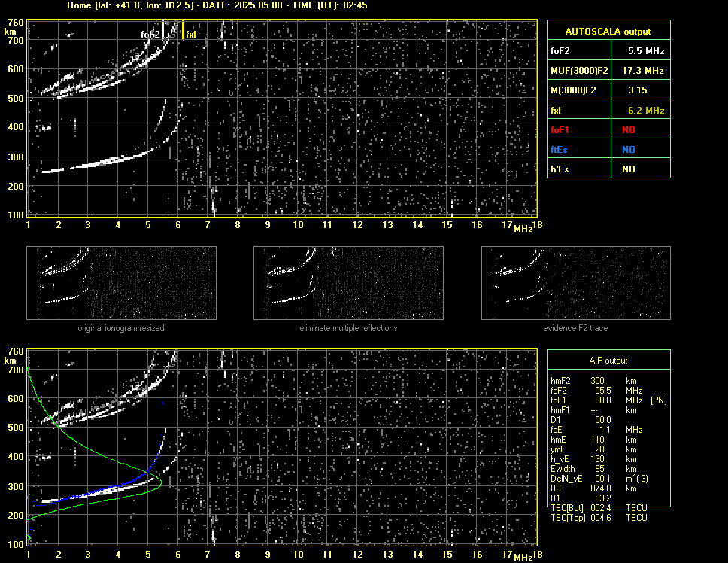Click the green electron density profile peak
The image size is (728, 563).
tap(160, 482)
